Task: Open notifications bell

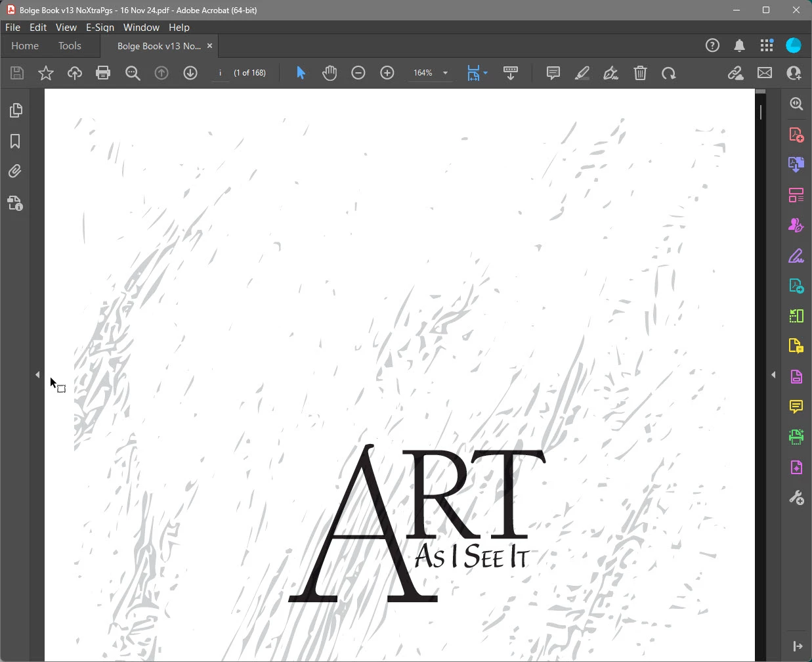Action: coord(739,45)
